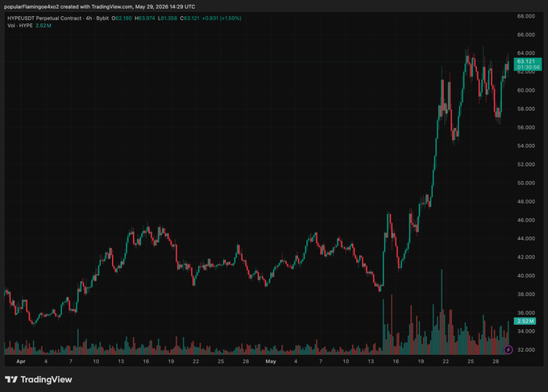Click the 38.000 price axis label
Viewport: 548px width, 392px height.
pos(525,295)
